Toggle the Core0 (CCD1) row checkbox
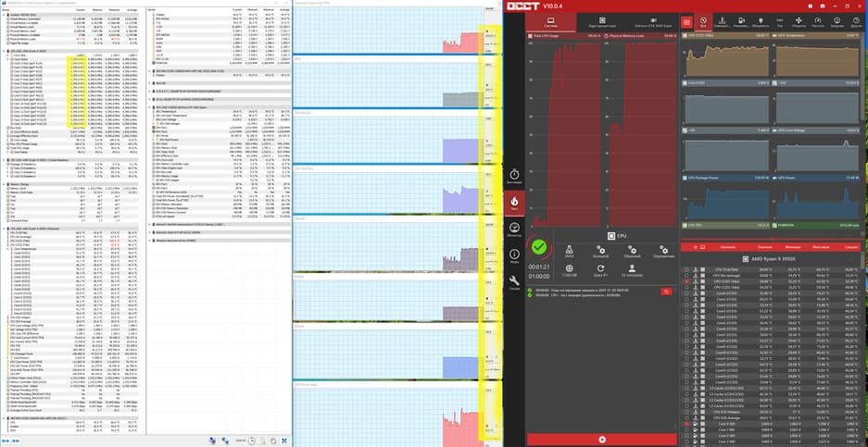 pos(687,293)
